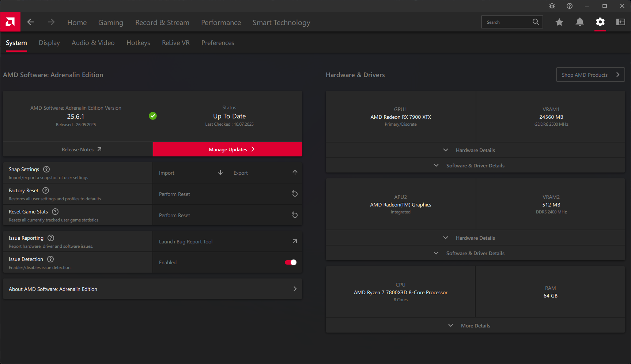631x364 pixels.
Task: Switch to ReLive VR tab
Action: [x=176, y=43]
